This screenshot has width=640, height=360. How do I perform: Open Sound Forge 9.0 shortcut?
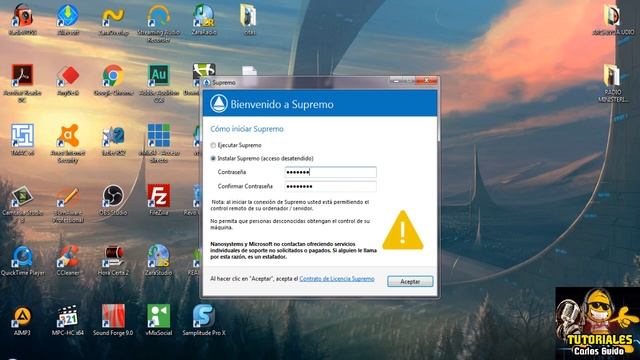click(x=113, y=320)
